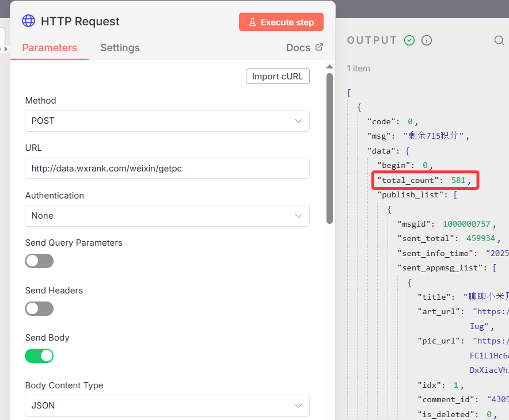Open Docs via the external link icon
The width and height of the screenshot is (509, 420).
(x=319, y=47)
